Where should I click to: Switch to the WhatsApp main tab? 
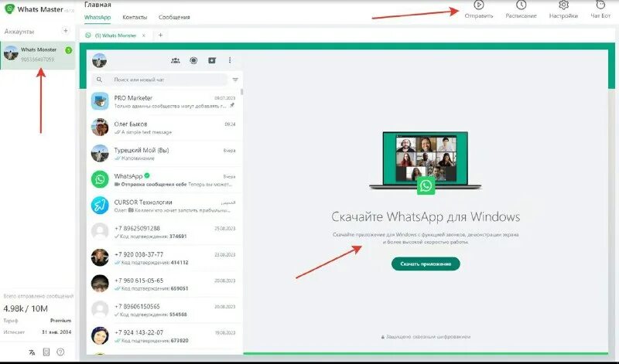tap(97, 17)
